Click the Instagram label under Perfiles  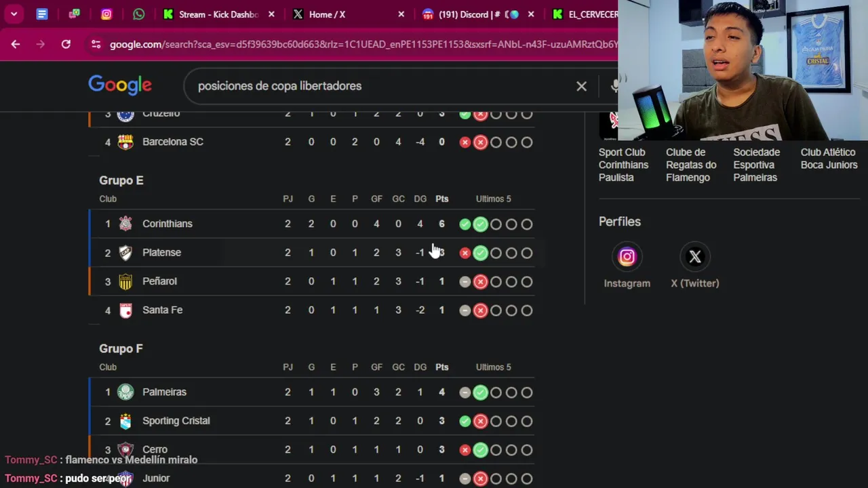coord(627,283)
